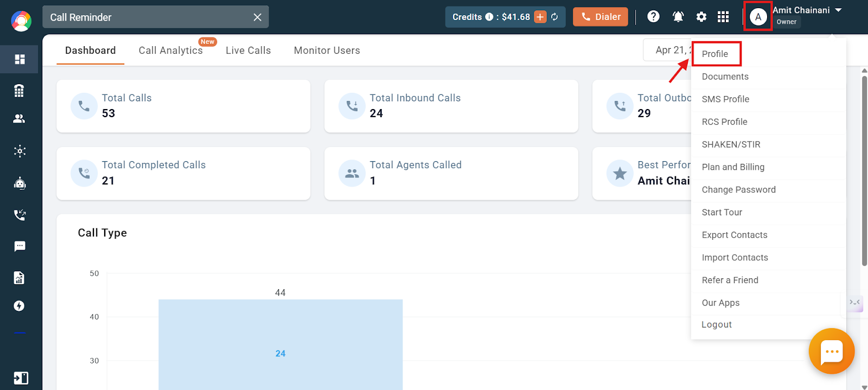Click the light blue bar in Call Type chart

(280, 344)
